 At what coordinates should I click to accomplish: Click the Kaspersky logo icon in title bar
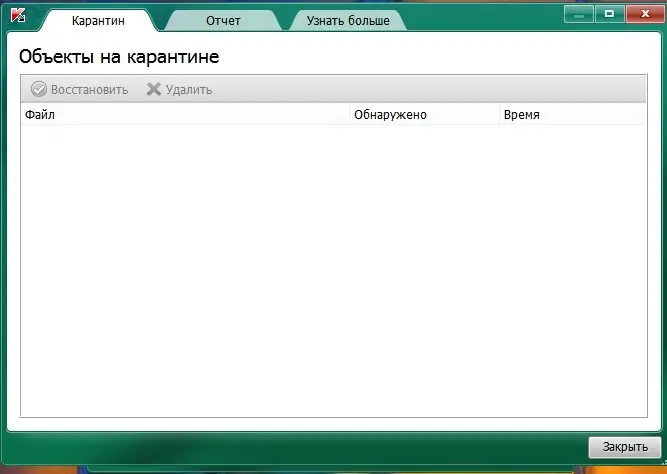pyautogui.click(x=18, y=16)
